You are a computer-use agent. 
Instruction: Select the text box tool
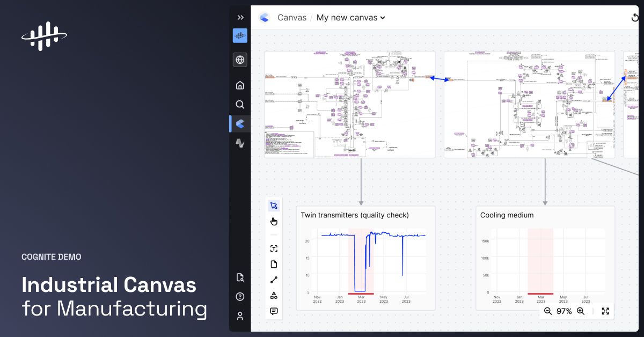(x=274, y=248)
